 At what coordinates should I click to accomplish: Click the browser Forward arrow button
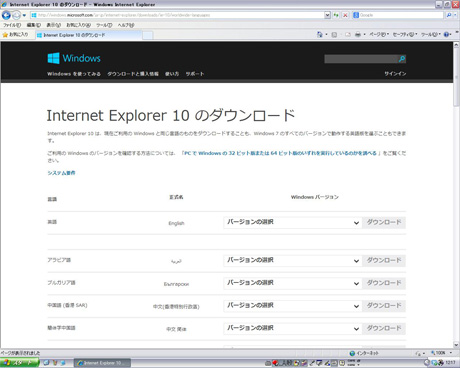(16, 15)
